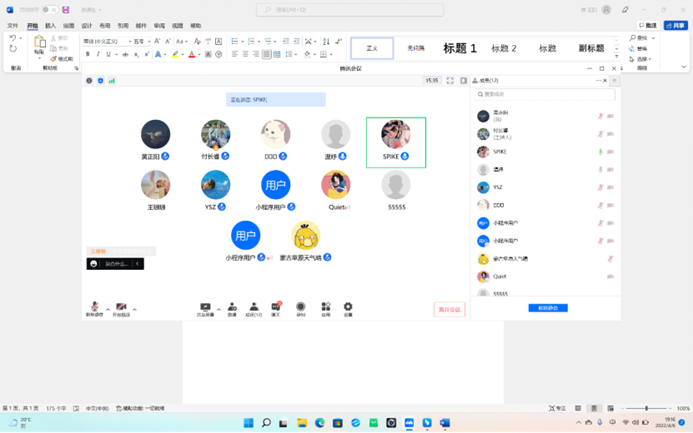This screenshot has height=433, width=693.
Task: Toggle Italic in Word ribbon
Action: (x=98, y=54)
